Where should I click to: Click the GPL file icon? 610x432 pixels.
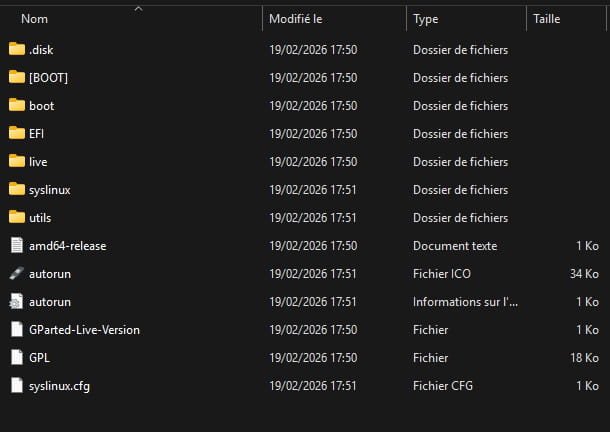(16, 357)
